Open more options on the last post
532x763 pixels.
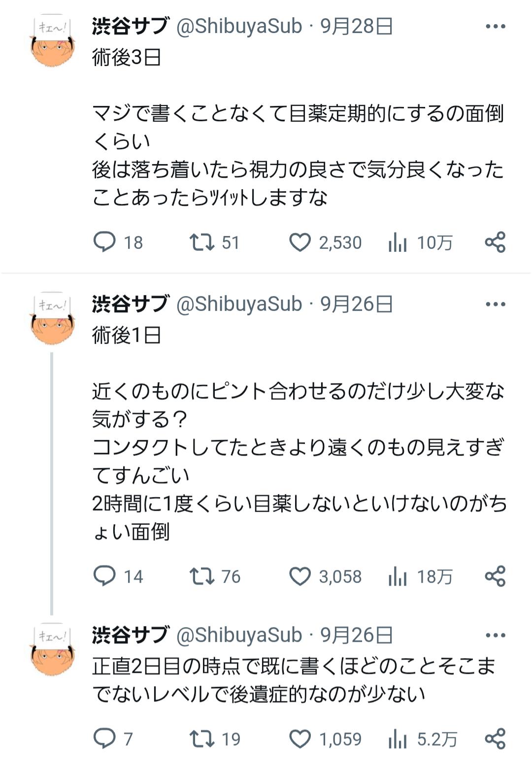[x=495, y=635]
